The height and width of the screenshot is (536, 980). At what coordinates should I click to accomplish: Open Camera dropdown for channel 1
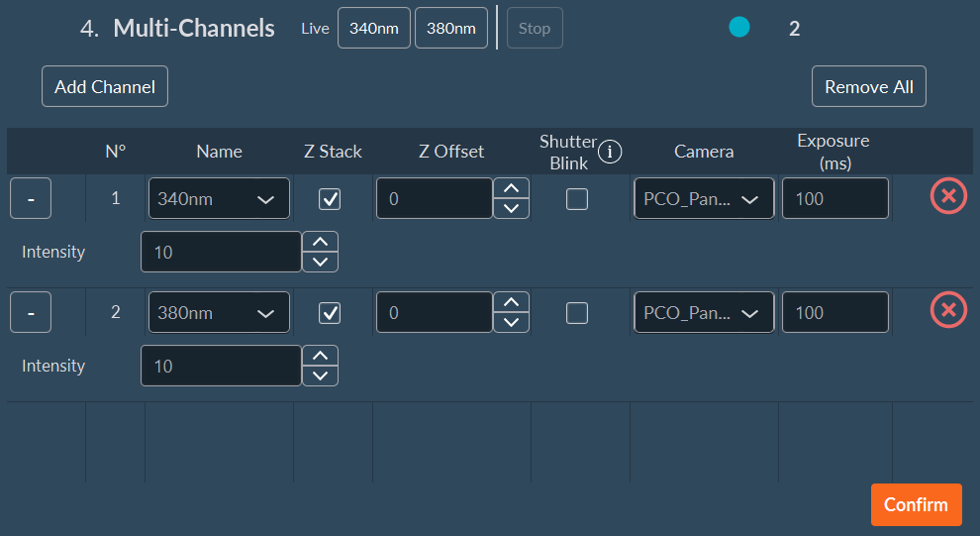704,198
